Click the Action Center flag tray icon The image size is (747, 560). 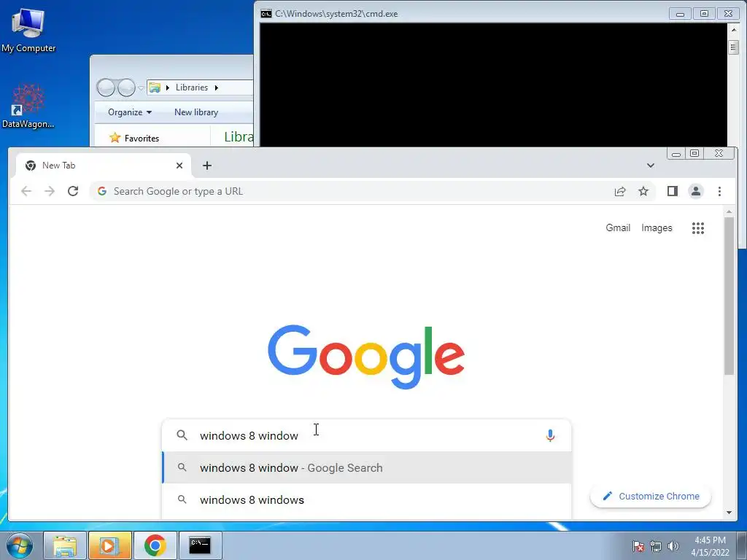(638, 546)
